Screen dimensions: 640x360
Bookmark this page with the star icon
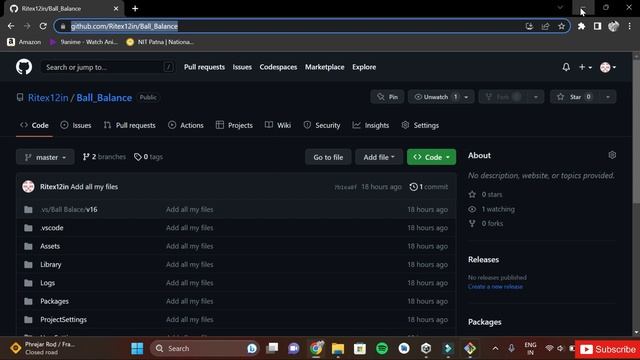click(562, 26)
